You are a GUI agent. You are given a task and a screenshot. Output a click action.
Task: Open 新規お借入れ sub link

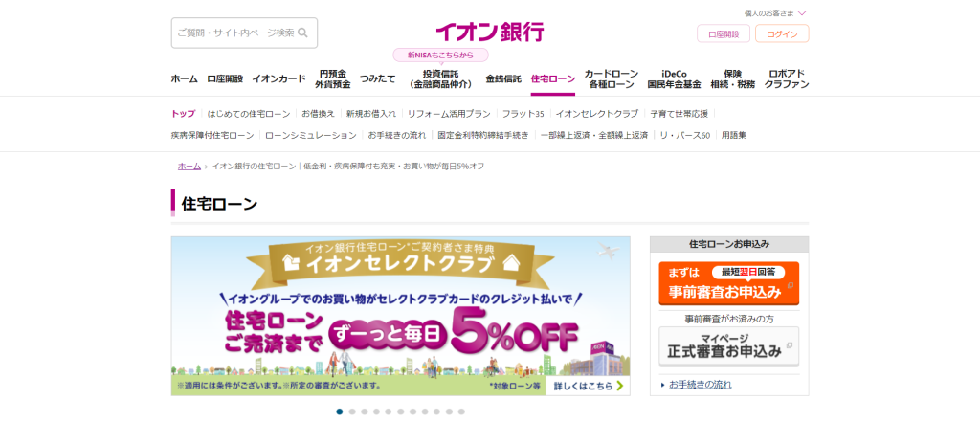[x=371, y=114]
